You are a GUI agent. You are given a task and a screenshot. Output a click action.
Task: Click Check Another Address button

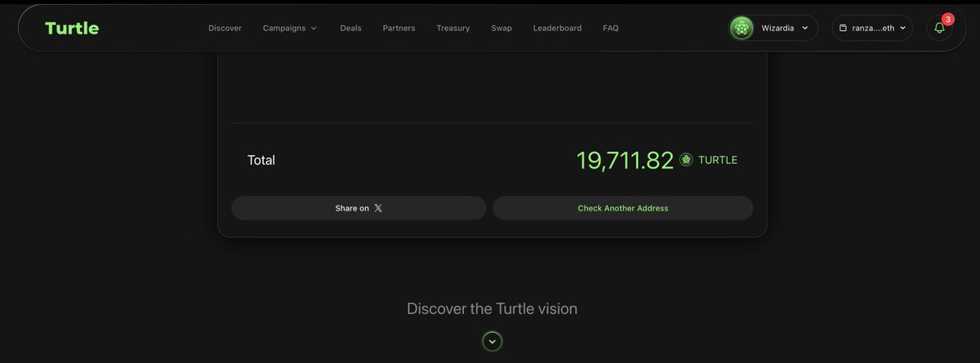click(623, 208)
